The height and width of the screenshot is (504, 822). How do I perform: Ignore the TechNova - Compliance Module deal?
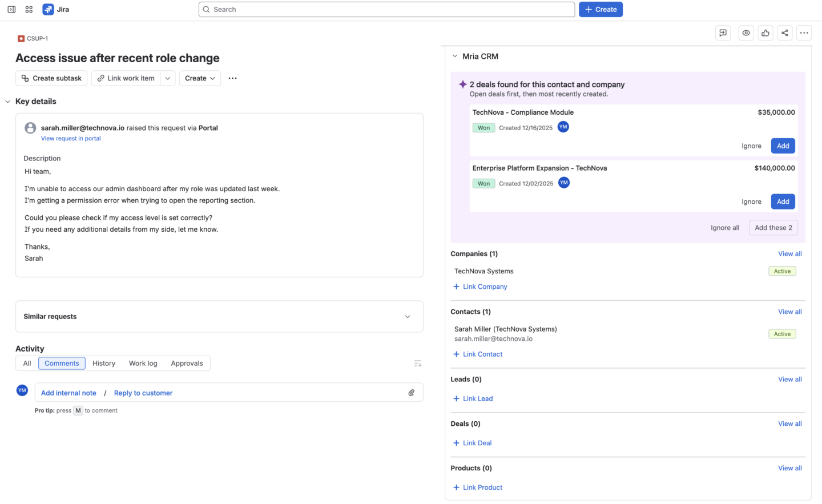click(751, 146)
